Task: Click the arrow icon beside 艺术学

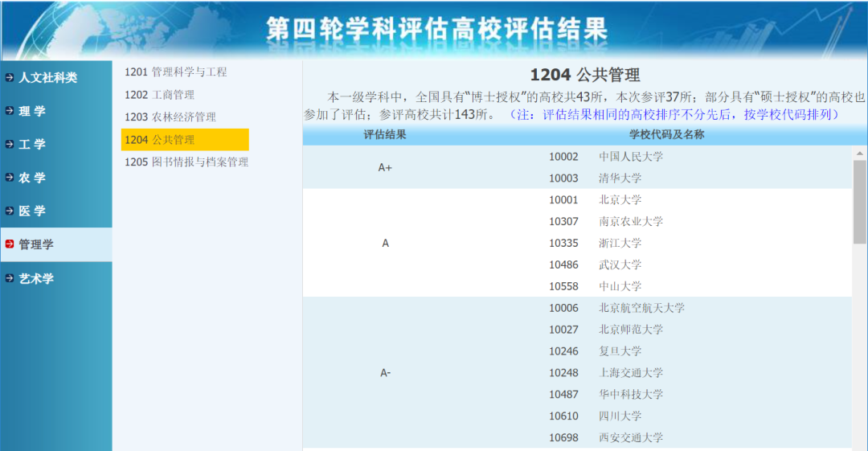Action: tap(10, 278)
